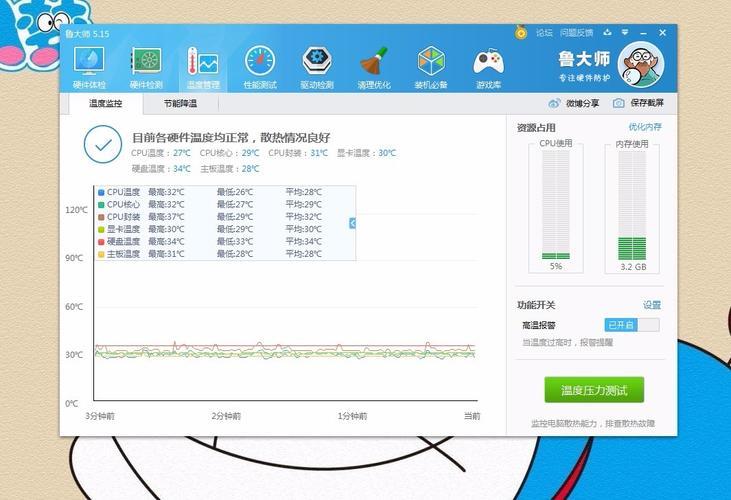
Task: Click the camera icon beside 保存截屏
Action: 618,103
